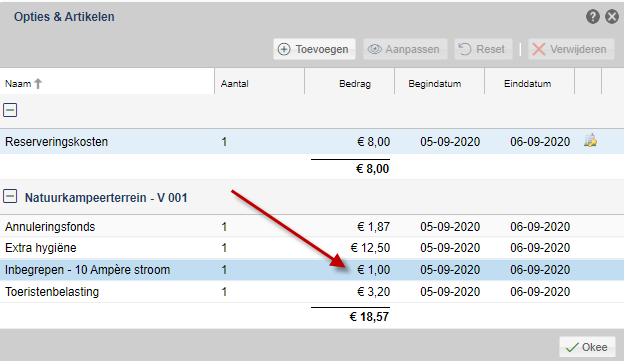Viewport: 624px width, 361px height.
Task: Click the Aanpassen button
Action: coord(405,49)
